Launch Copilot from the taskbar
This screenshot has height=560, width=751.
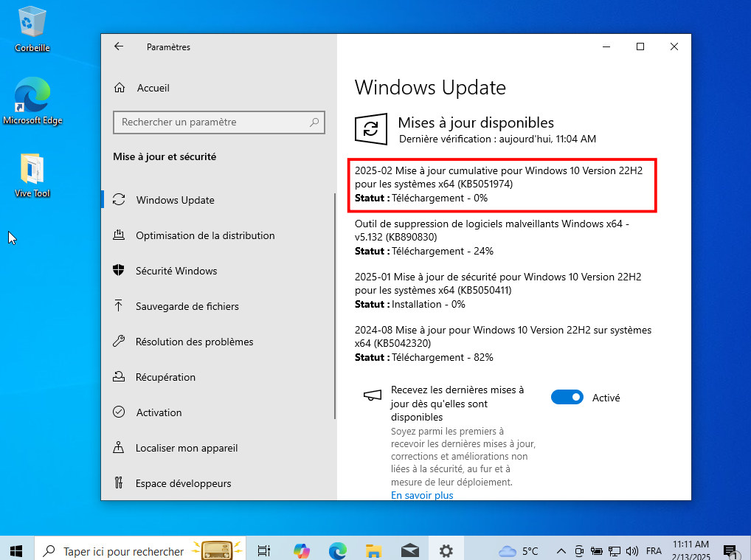(x=301, y=551)
